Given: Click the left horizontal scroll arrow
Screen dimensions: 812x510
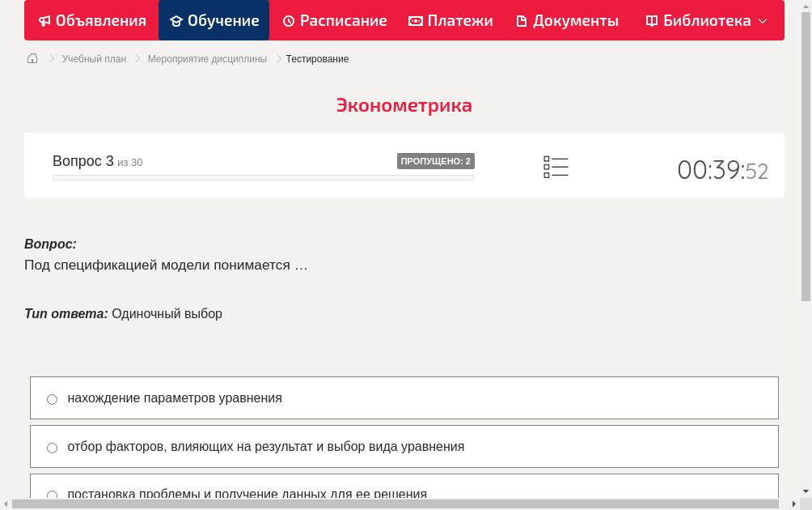Looking at the screenshot, I should pos(8,503).
